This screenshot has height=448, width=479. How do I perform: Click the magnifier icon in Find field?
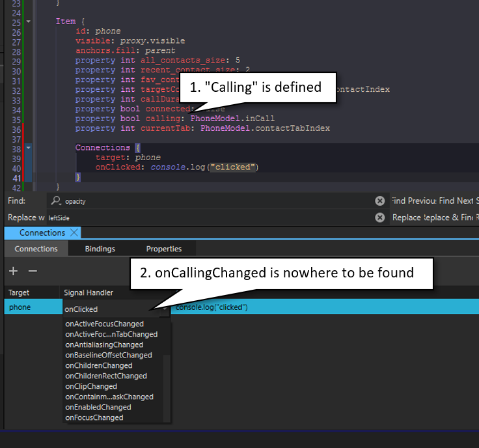[56, 201]
